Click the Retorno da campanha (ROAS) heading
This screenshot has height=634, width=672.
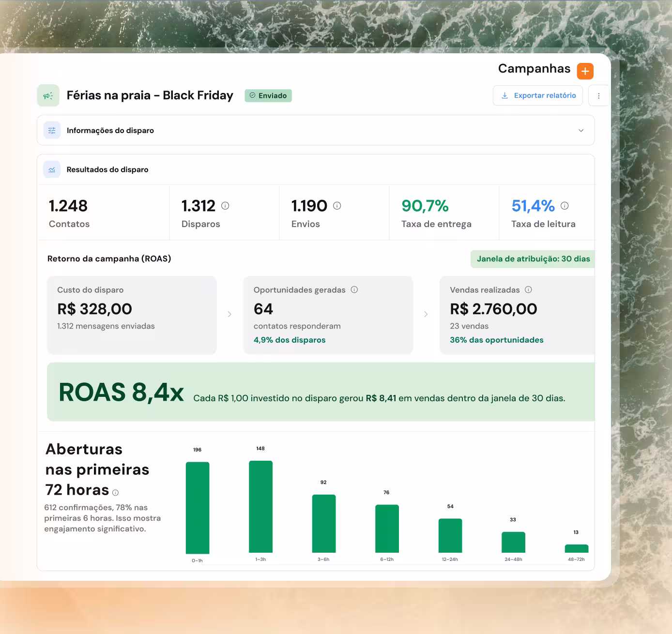point(109,258)
